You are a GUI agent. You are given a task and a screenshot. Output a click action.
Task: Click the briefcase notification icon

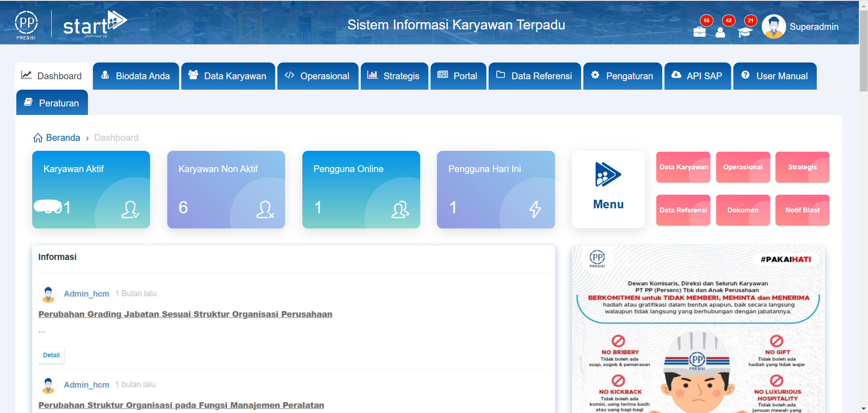point(699,32)
